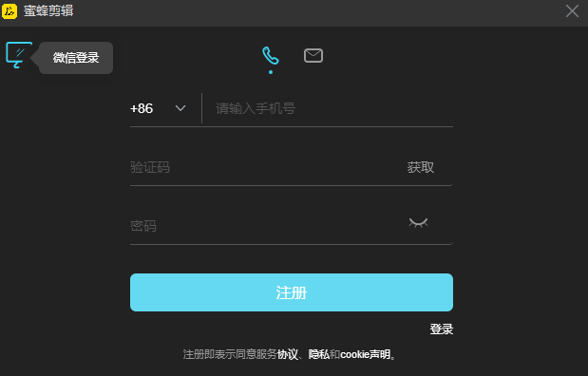Click the 蜜蜂剪辑 app logo icon
The image size is (588, 376).
pyautogui.click(x=9, y=10)
